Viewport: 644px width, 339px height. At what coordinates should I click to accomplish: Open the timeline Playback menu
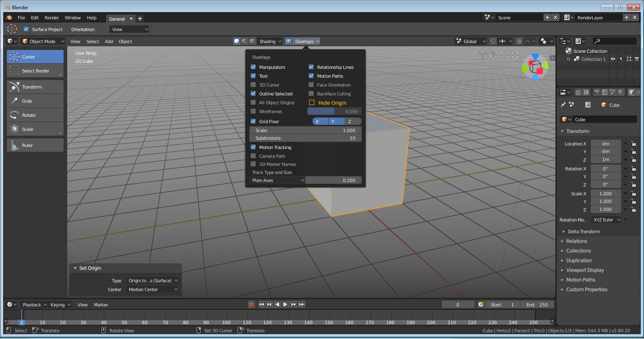coord(35,304)
